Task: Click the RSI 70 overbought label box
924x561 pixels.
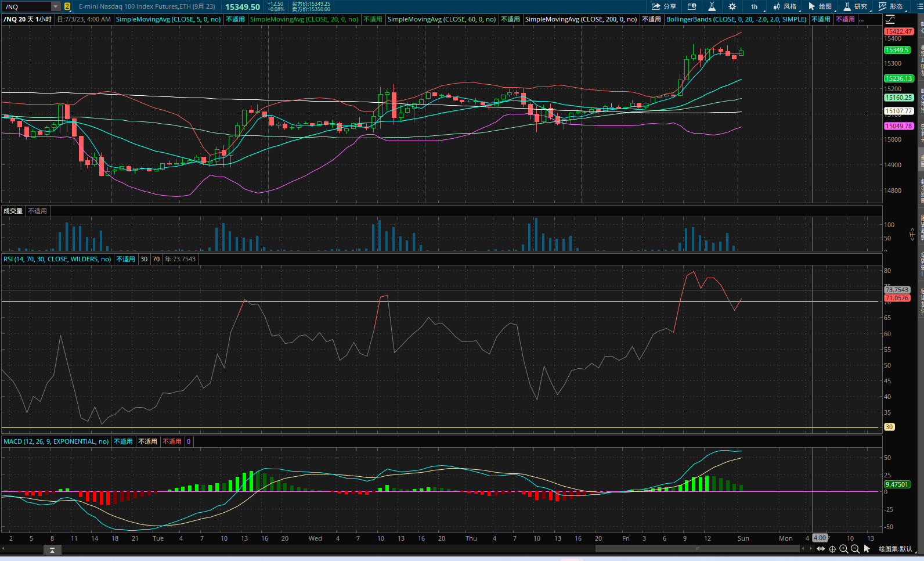Action: pos(156,259)
